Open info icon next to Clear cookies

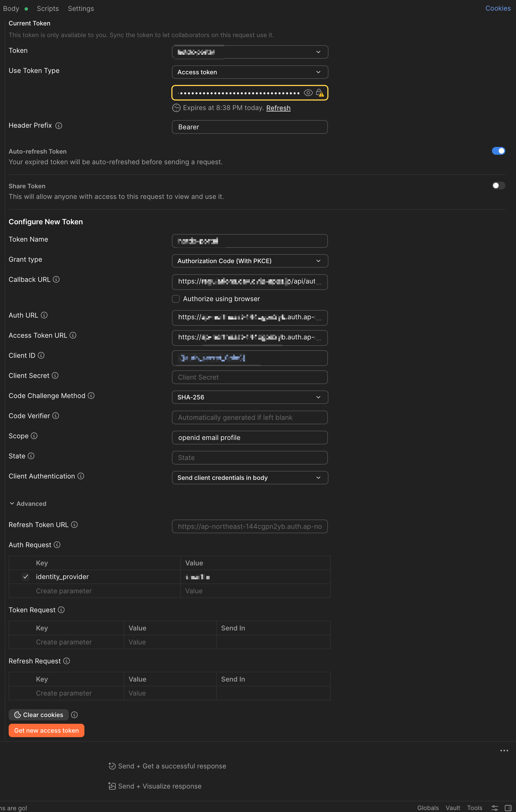75,715
